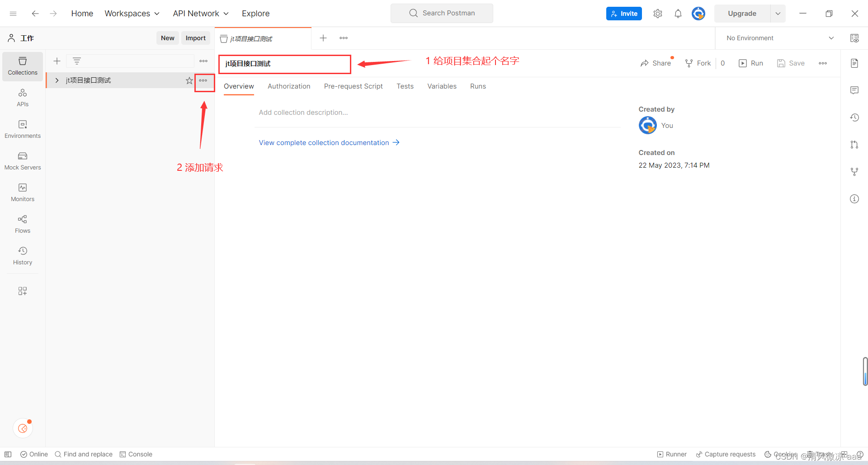Click the filter icon in collections search
Viewport: 868px width, 465px height.
[x=77, y=61]
